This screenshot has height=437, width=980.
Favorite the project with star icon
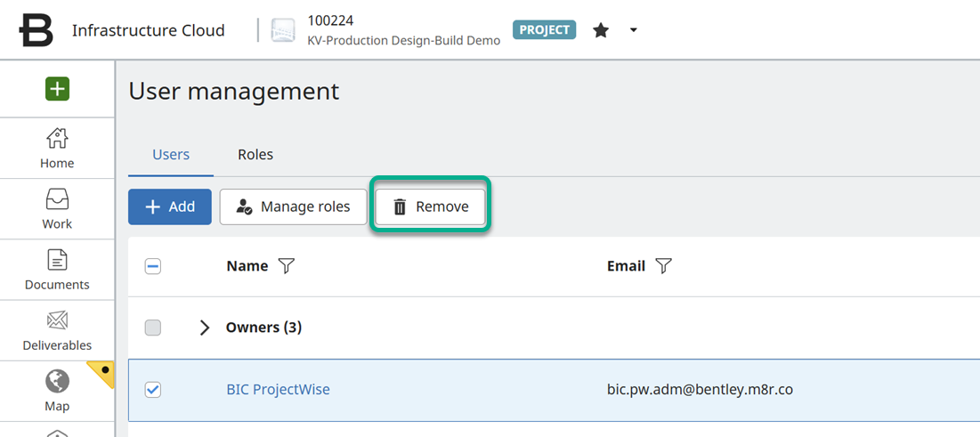601,30
